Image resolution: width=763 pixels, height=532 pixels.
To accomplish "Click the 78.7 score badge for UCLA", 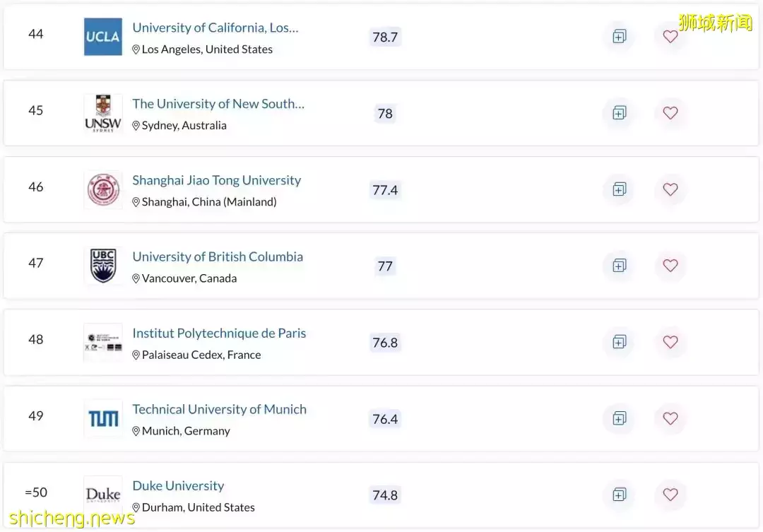I will [x=385, y=37].
